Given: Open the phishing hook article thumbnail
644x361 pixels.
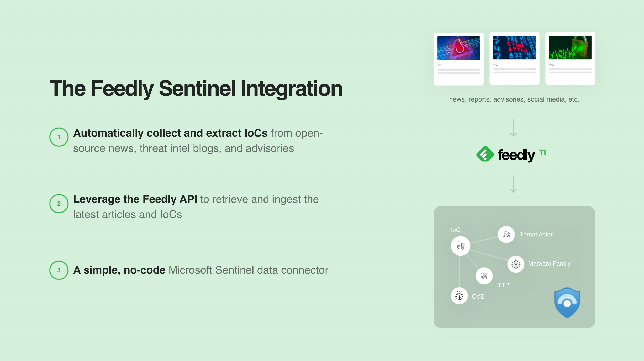Looking at the screenshot, I should (x=458, y=48).
